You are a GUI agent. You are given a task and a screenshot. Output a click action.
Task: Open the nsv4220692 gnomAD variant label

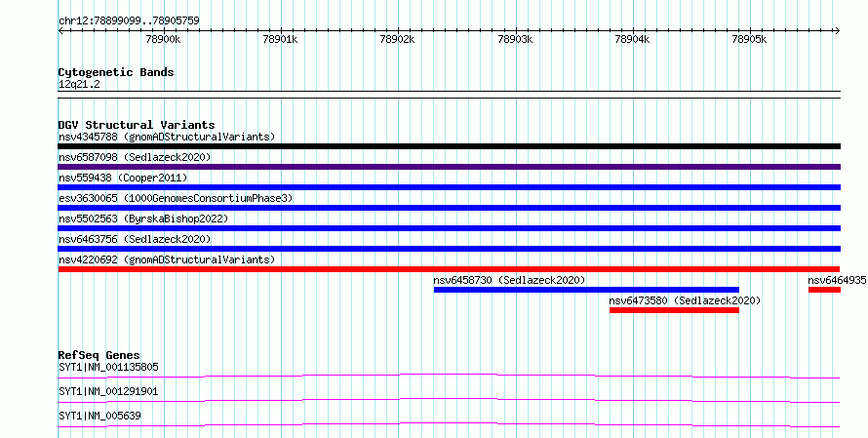click(x=167, y=259)
